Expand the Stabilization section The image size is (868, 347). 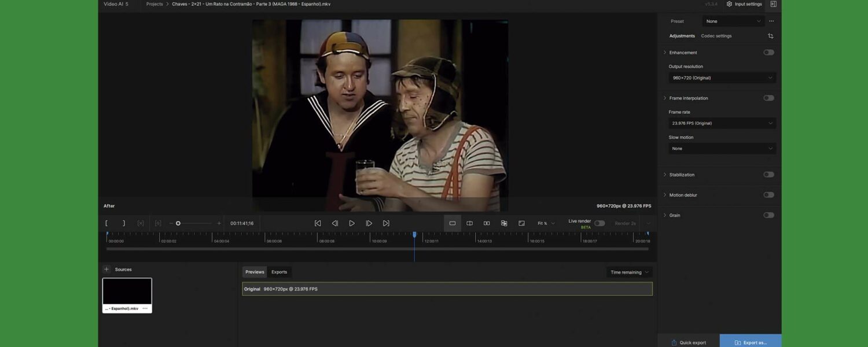(664, 175)
